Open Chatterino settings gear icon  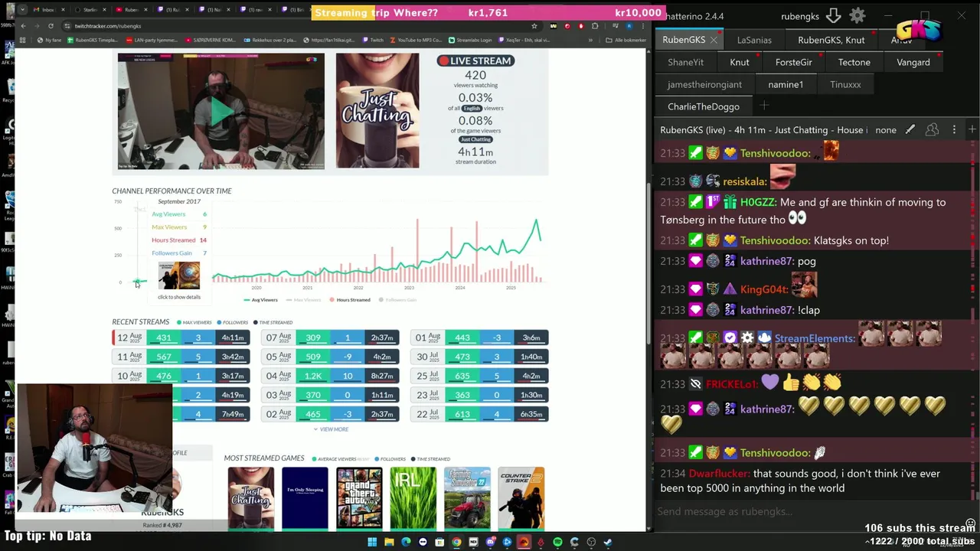coord(857,15)
